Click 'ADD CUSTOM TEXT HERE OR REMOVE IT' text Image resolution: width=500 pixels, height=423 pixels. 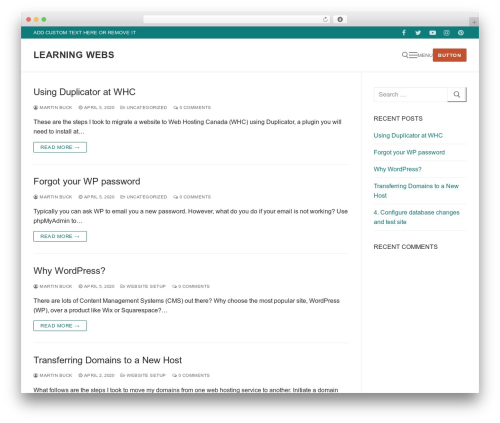tap(84, 33)
